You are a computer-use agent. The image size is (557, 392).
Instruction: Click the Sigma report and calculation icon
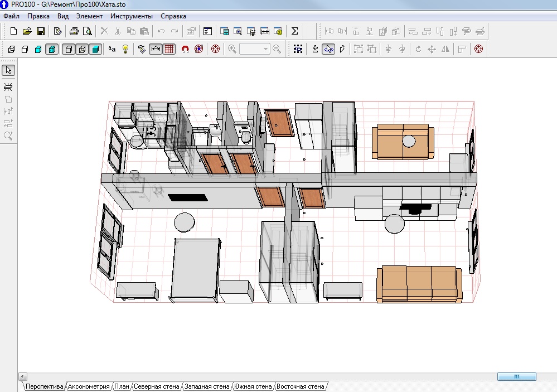295,31
